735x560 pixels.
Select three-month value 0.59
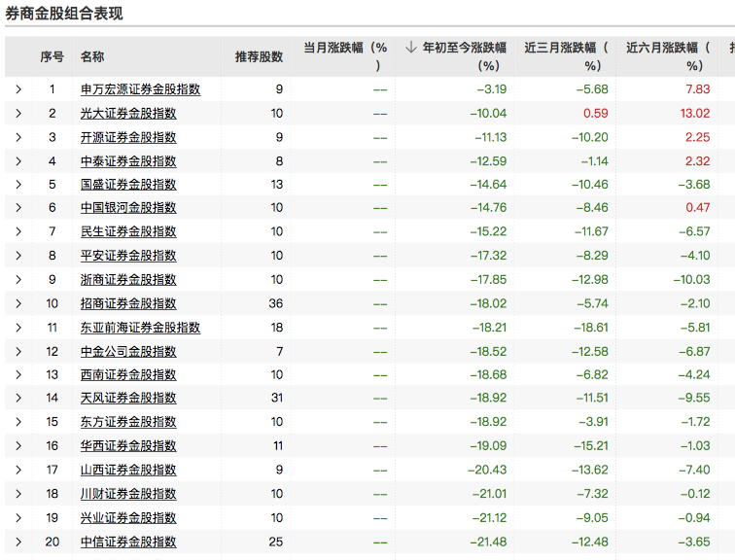click(596, 113)
